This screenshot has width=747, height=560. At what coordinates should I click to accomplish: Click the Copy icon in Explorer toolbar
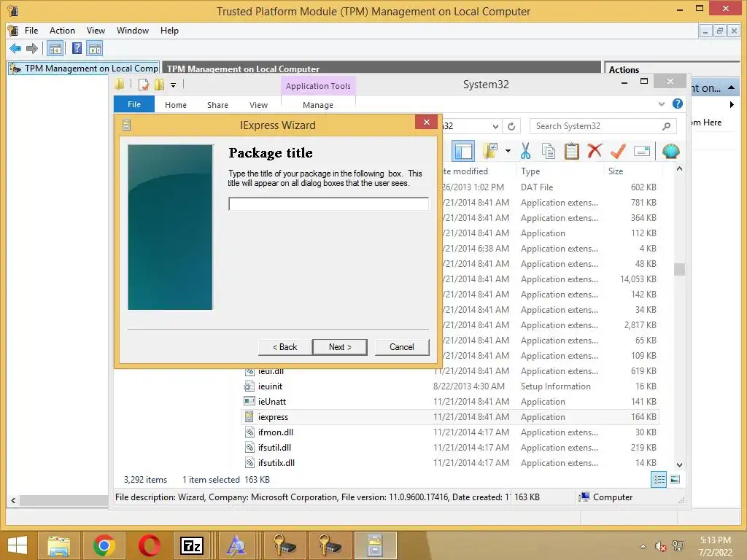click(549, 152)
